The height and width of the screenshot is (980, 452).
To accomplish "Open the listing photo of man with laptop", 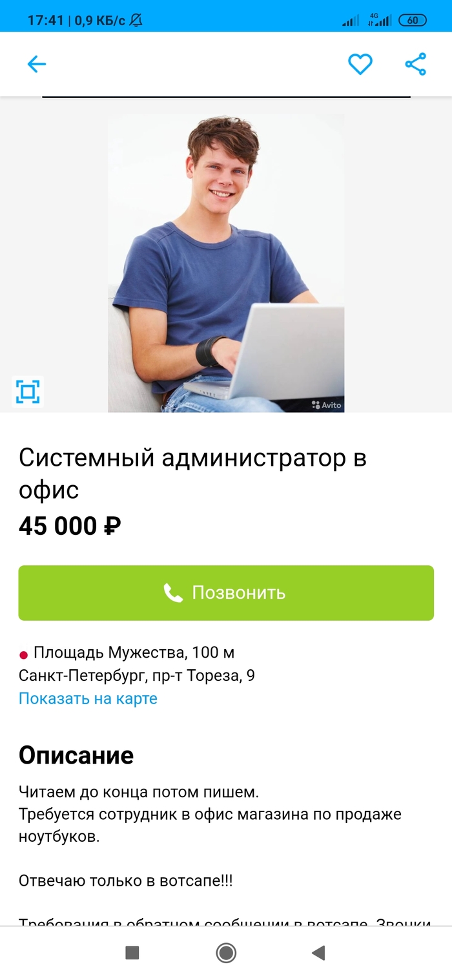I will [x=226, y=263].
